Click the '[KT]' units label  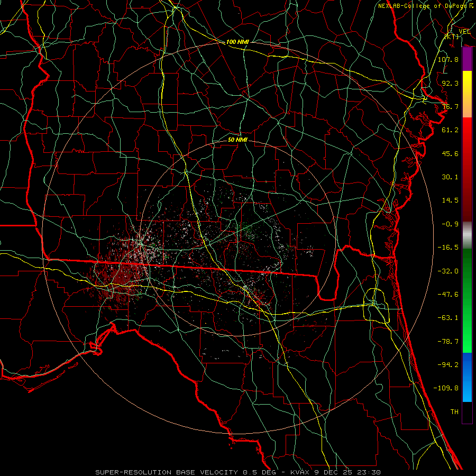tap(452, 36)
